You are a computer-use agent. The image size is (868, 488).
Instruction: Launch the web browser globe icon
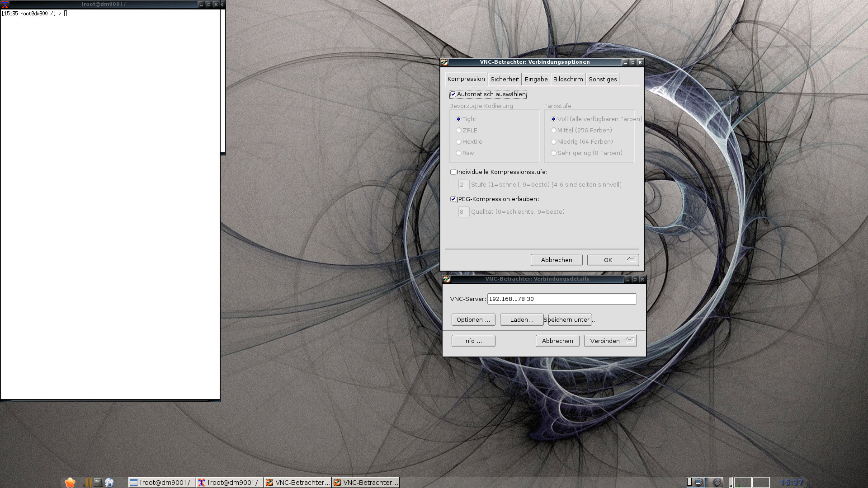coord(109,483)
